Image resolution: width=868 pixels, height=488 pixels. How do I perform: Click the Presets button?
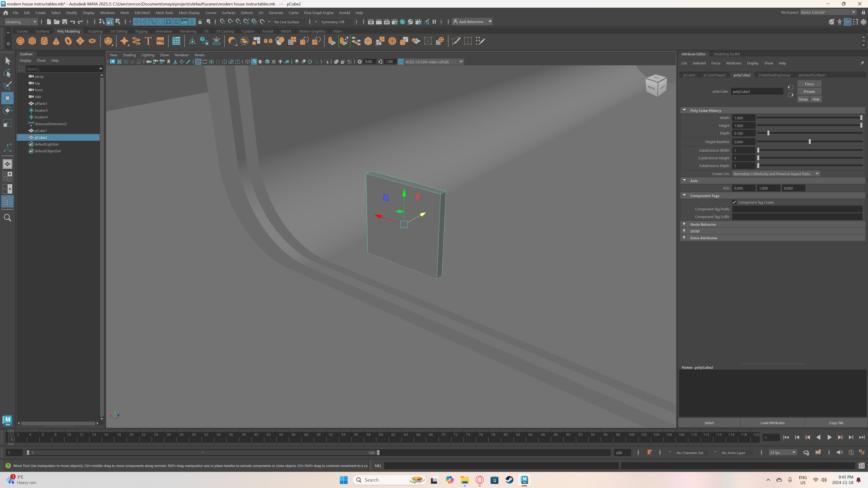pos(809,91)
